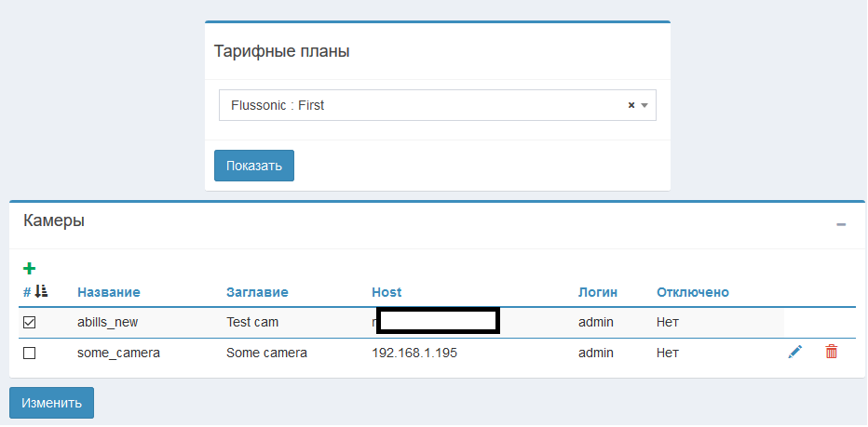
Task: Click the pencil edit icon for some_camera
Action: click(x=794, y=353)
